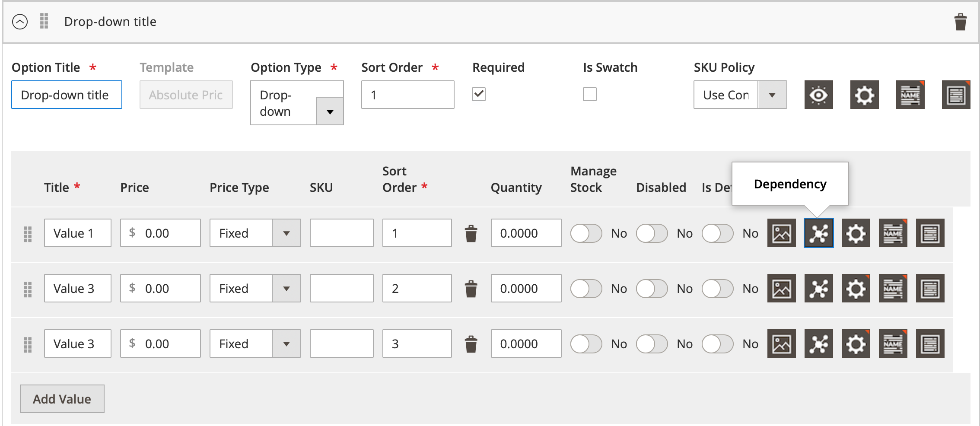Click the Dependency icon in Value 1 row

point(818,233)
